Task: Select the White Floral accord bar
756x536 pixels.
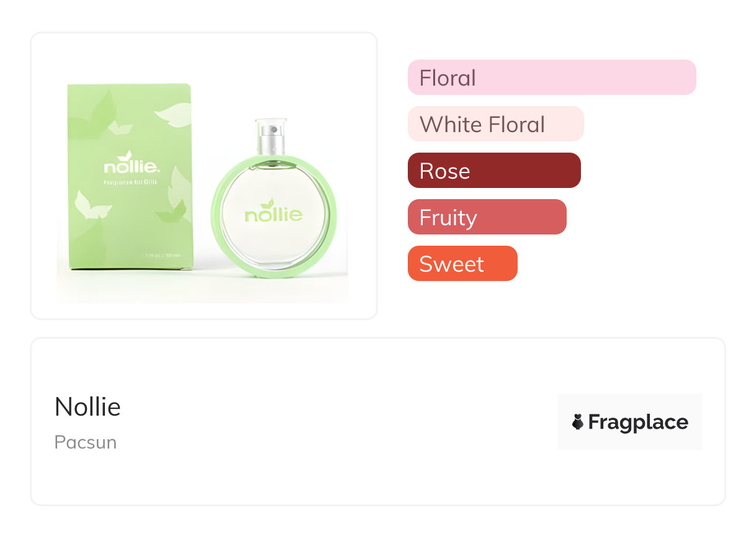Action: pos(495,124)
